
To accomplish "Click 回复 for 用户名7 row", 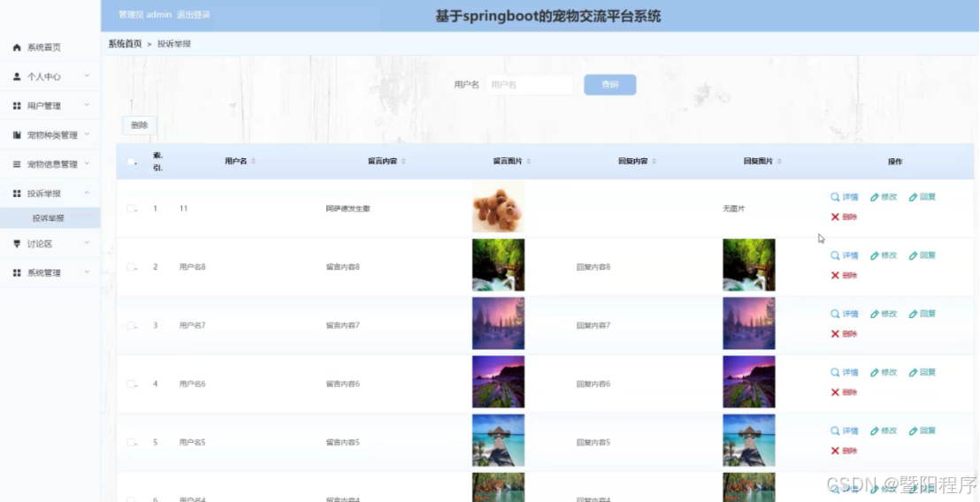I will (x=922, y=314).
